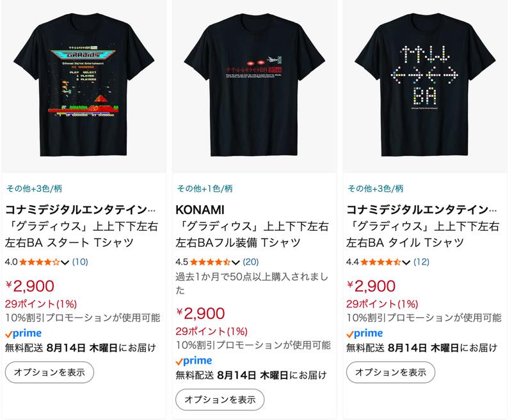Open the (20) reviews link
Viewport: 512px width, 420px height.
251,262
